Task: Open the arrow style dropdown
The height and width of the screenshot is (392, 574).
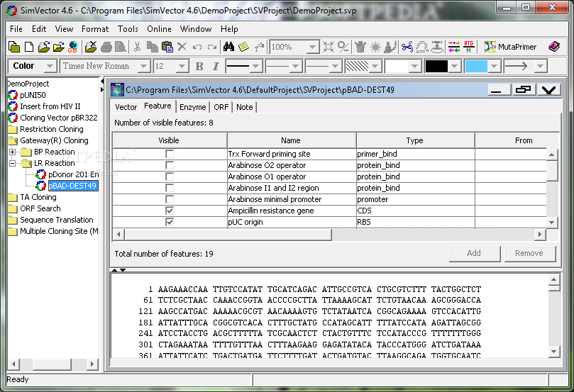Action: tap(541, 66)
